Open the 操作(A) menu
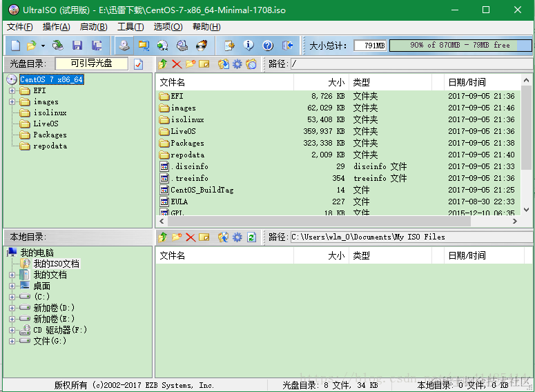Viewport: 535px width, 392px height. click(57, 27)
